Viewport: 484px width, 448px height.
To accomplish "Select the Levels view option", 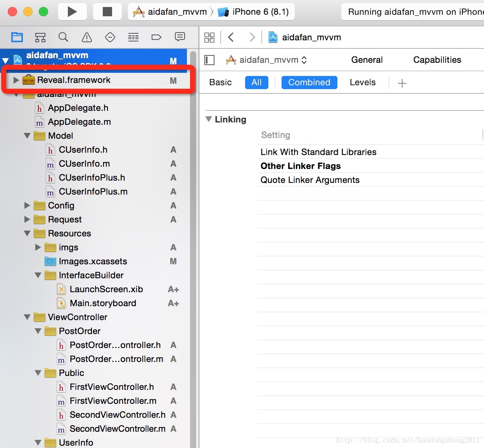I will click(x=363, y=83).
